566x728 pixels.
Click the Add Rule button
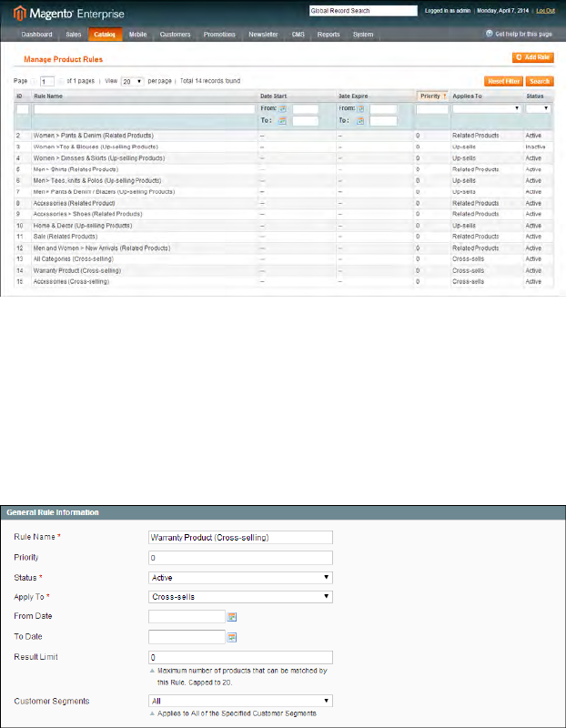tap(533, 57)
